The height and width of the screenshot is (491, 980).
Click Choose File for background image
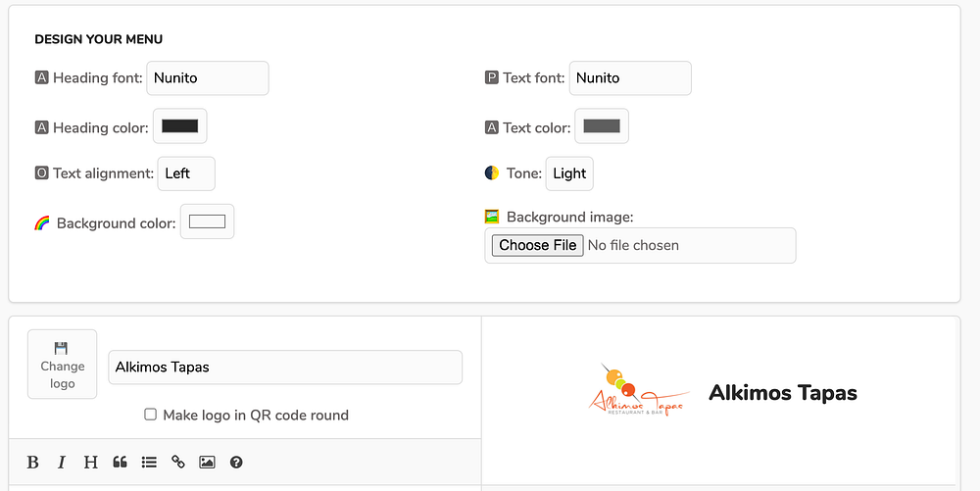click(x=538, y=245)
